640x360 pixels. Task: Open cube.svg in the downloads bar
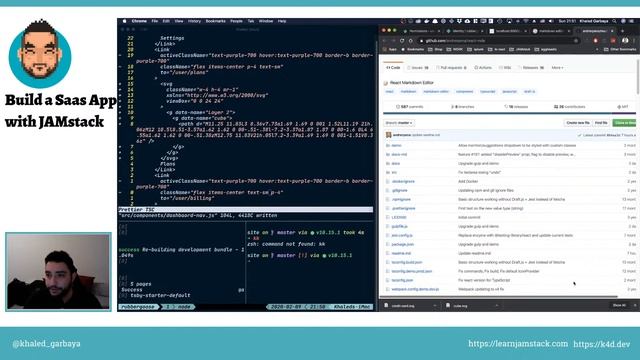click(x=460, y=306)
